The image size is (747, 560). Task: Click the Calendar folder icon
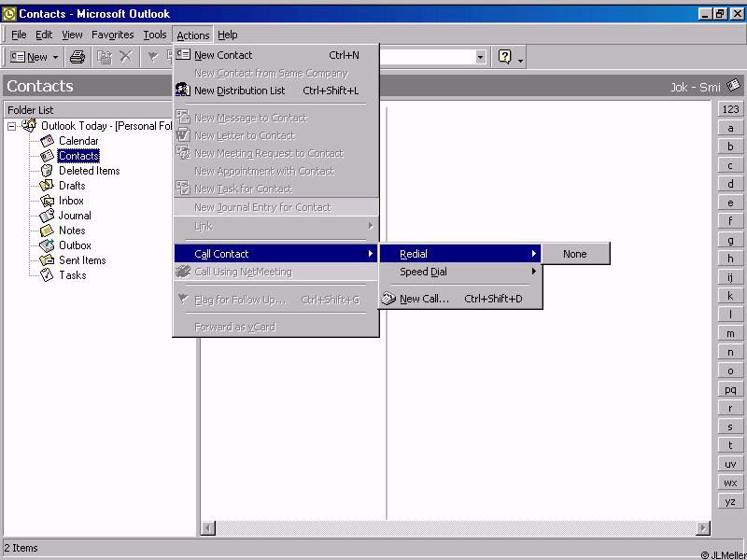coord(48,141)
